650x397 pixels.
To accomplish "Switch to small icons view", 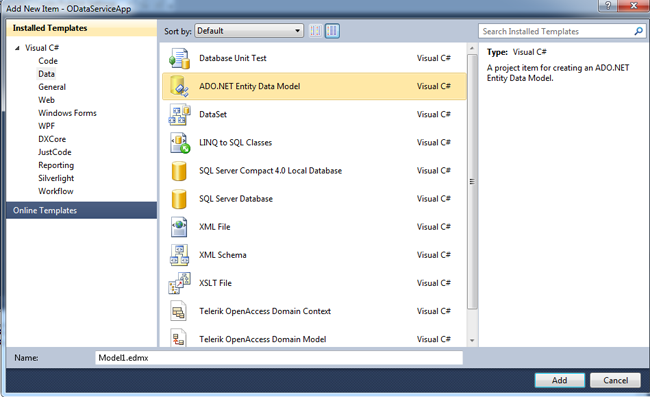I will click(315, 31).
